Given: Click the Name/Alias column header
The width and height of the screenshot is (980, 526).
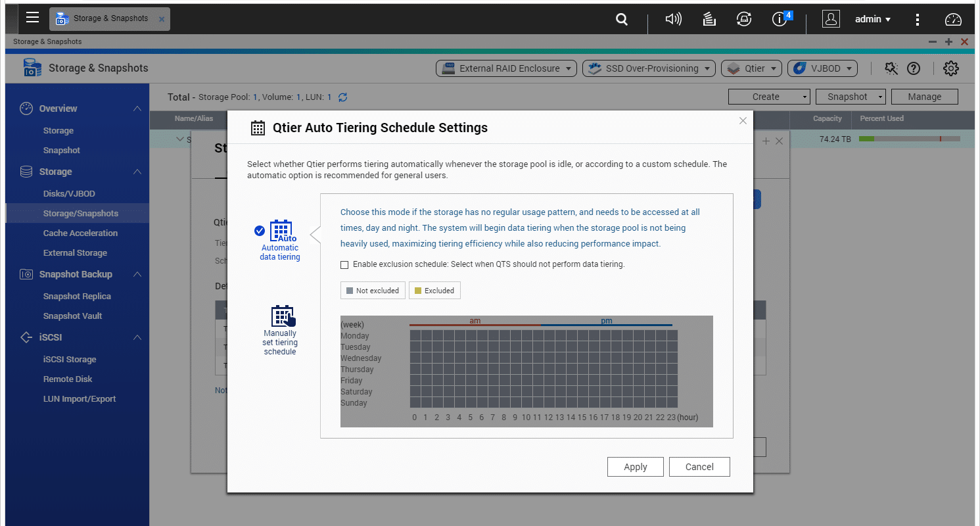Looking at the screenshot, I should pos(193,119).
